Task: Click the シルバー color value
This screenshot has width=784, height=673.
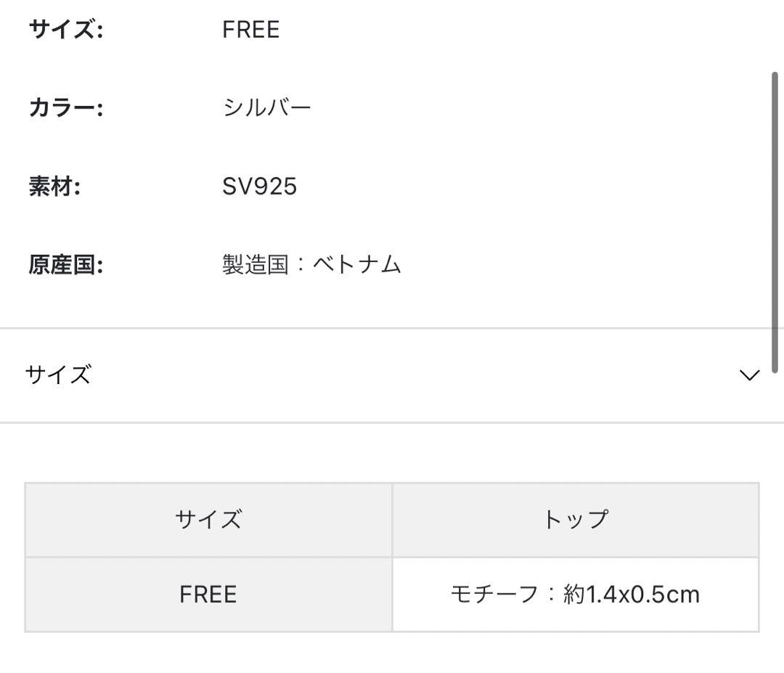Action: [x=266, y=108]
